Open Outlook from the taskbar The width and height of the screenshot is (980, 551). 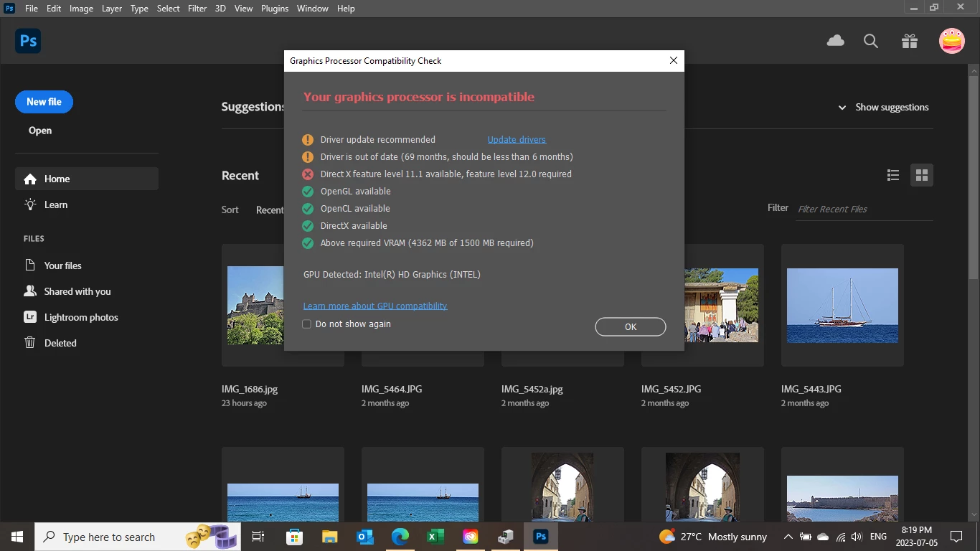point(364,537)
